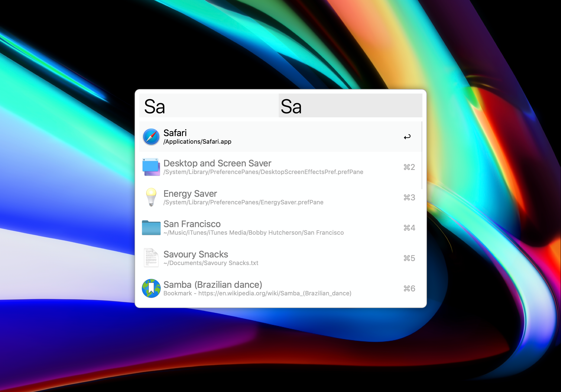
Task: Click /Applications/Safari.app path subtitle
Action: point(197,142)
